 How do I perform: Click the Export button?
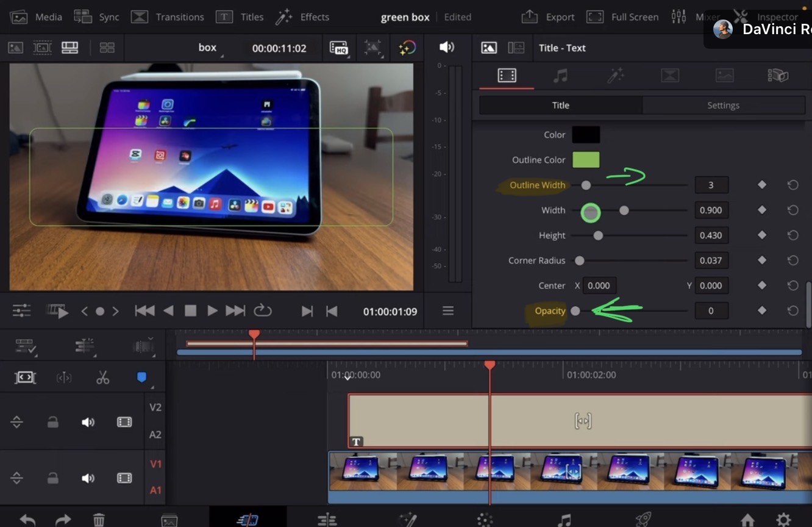pos(548,17)
